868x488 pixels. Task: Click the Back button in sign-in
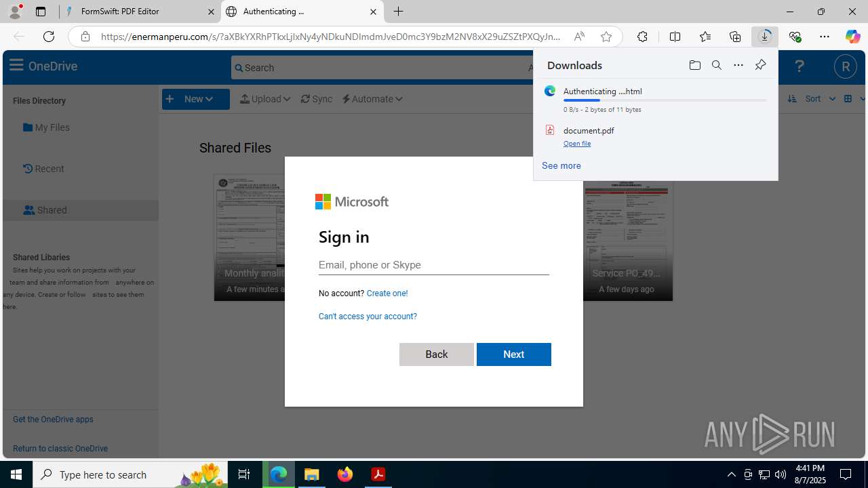click(x=437, y=354)
